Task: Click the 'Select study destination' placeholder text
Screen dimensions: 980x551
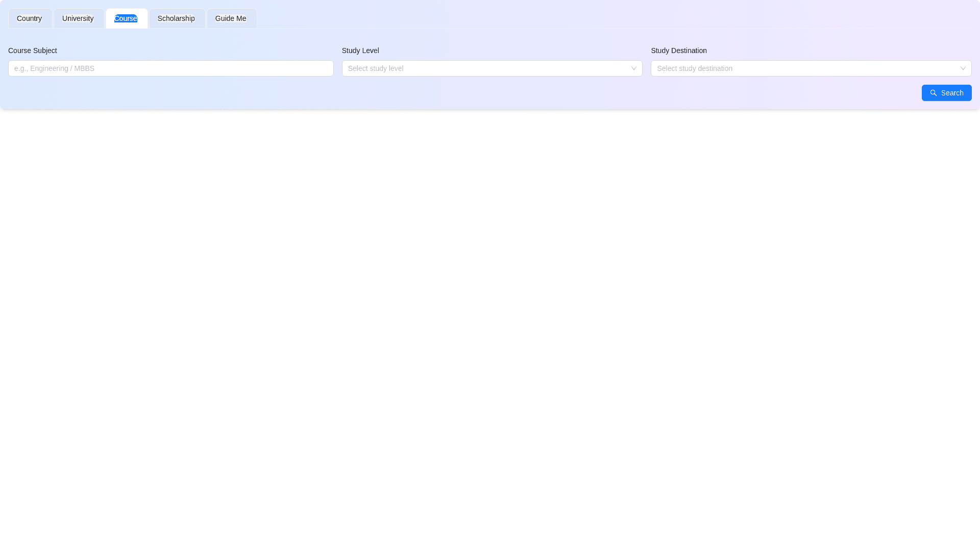Action: pyautogui.click(x=694, y=68)
